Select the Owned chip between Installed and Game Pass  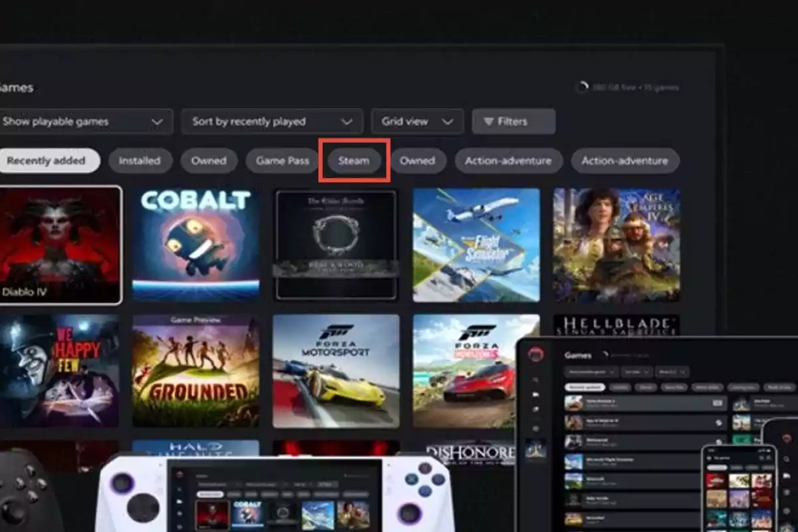coord(209,160)
